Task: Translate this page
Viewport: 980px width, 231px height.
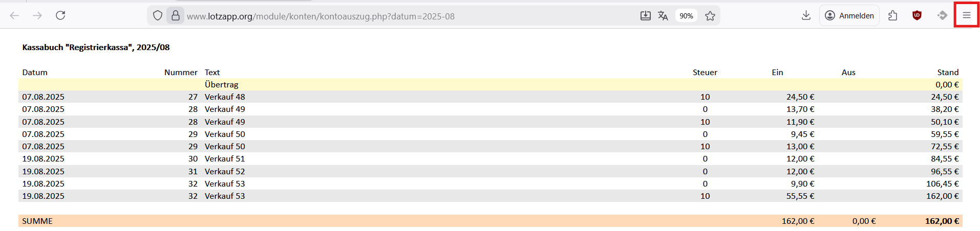Action: point(663,16)
